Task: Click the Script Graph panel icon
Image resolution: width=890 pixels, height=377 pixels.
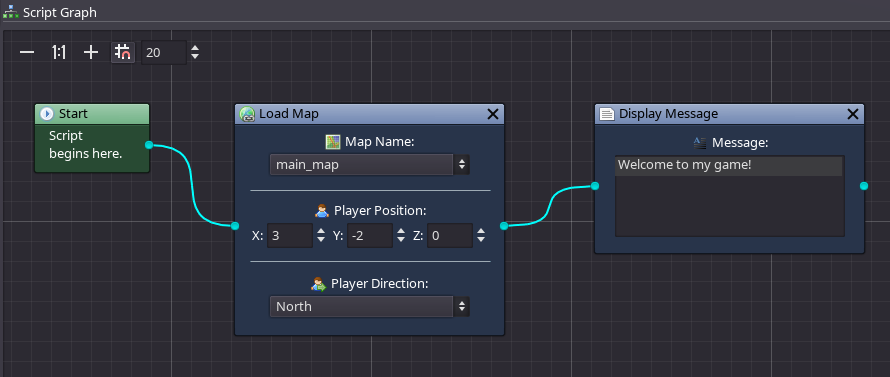Action: click(x=11, y=12)
